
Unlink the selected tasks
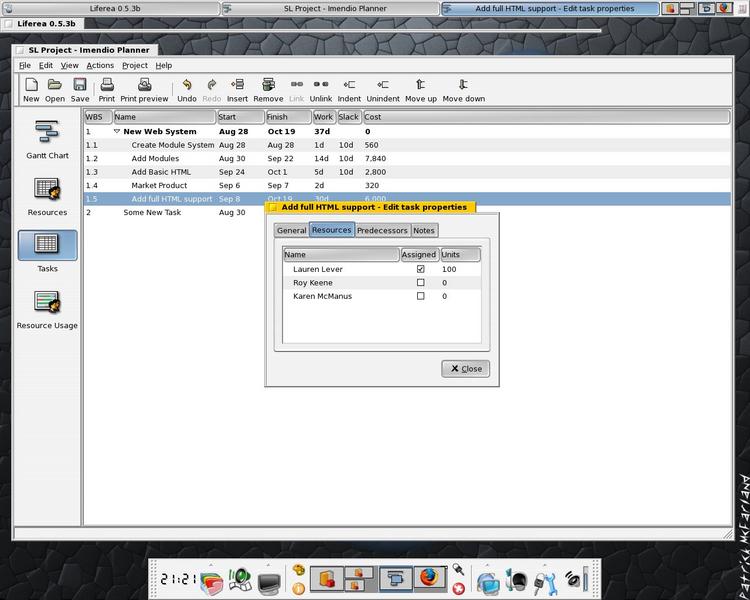point(320,90)
